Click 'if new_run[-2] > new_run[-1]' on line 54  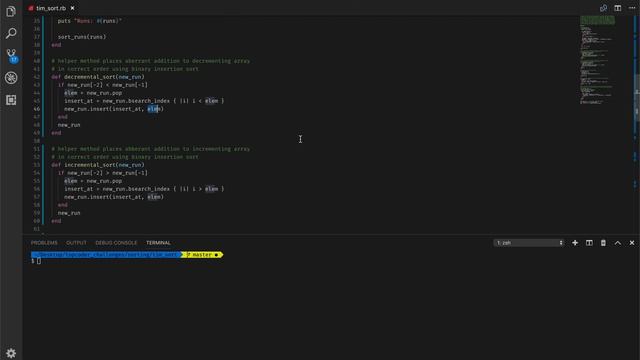pyautogui.click(x=102, y=173)
